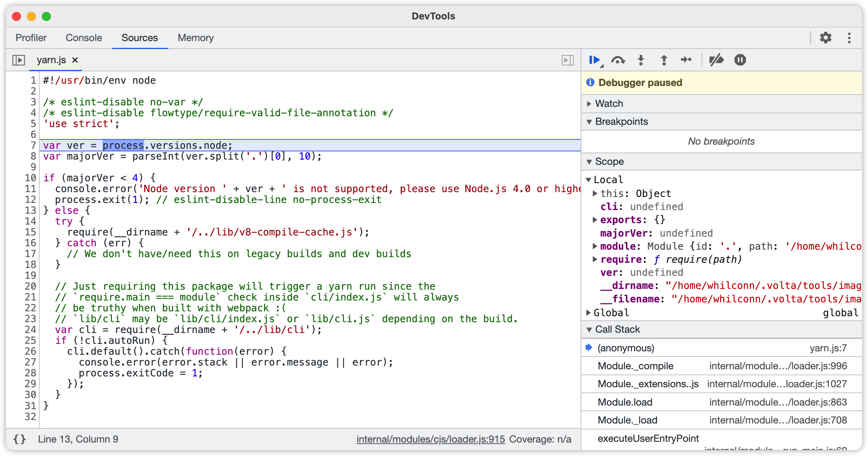
Task: Resume script execution with the blue play button
Action: coord(595,60)
